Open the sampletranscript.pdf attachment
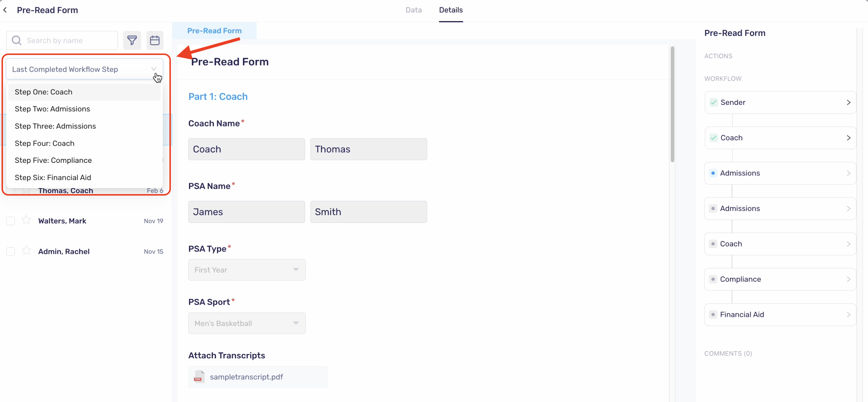This screenshot has width=868, height=402. (257, 376)
